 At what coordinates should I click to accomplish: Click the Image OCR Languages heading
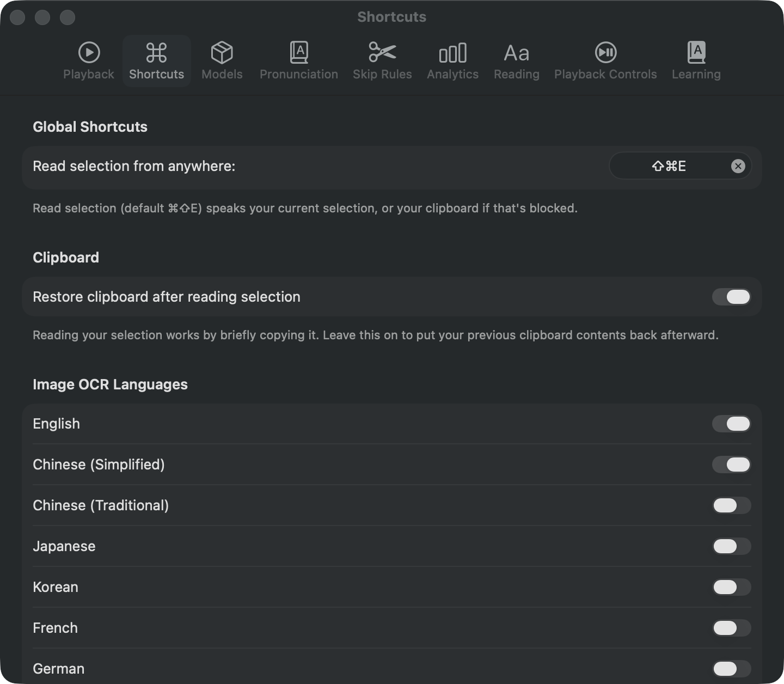point(110,384)
